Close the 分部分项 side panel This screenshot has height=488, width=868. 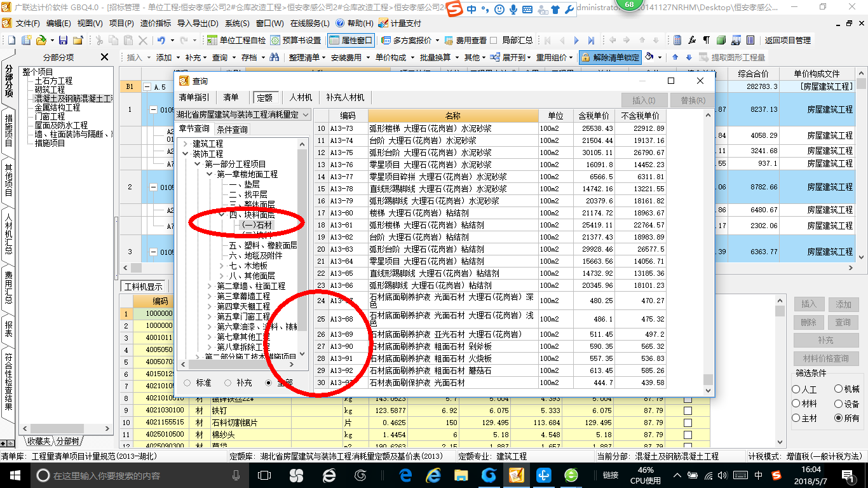[x=105, y=57]
